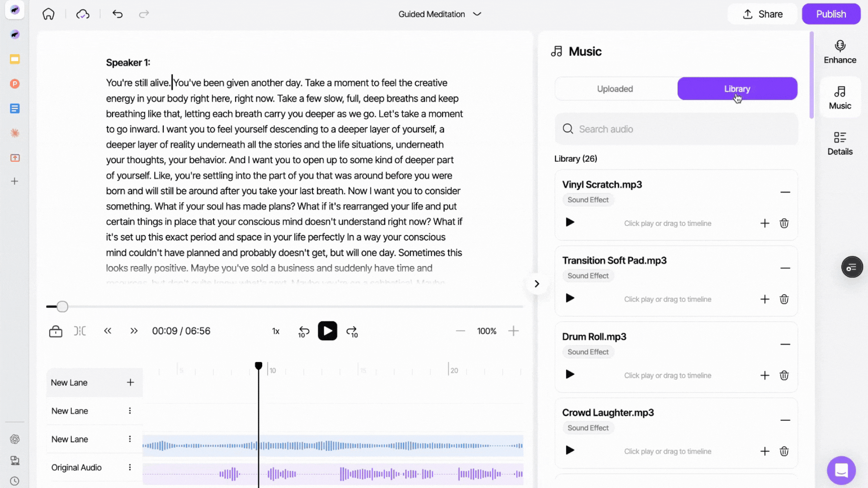
Task: Open the Guided Meditation title dropdown
Action: 477,14
